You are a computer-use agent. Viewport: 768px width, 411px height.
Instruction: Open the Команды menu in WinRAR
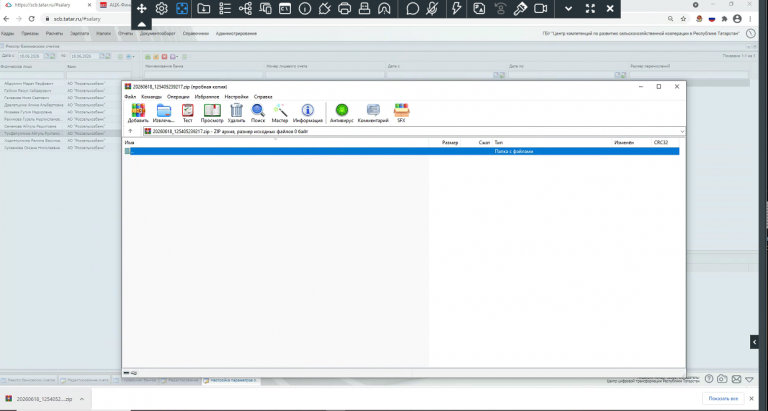click(151, 97)
